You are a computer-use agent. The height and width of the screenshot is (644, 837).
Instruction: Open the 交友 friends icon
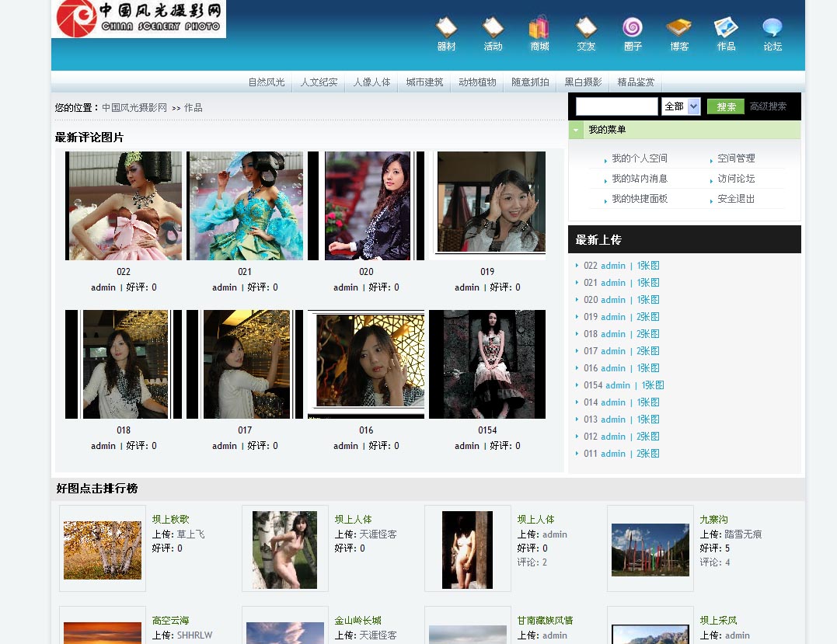[585, 33]
